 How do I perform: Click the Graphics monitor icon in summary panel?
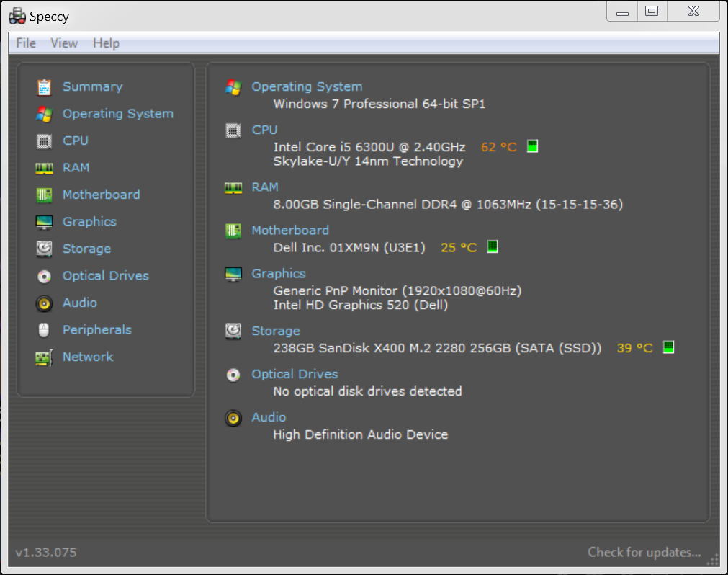233,275
